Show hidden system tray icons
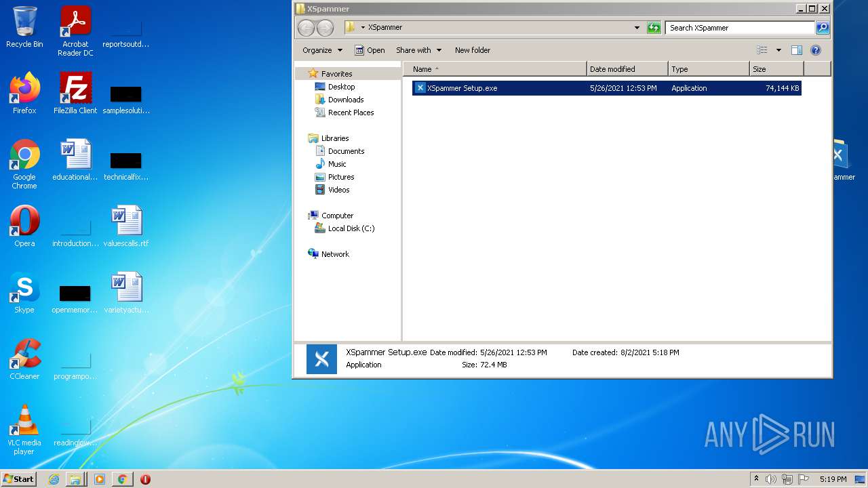868x488 pixels. (x=756, y=479)
